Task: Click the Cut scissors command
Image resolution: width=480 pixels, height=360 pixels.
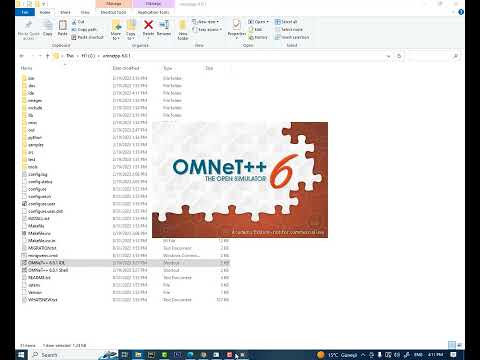Action: pyautogui.click(x=78, y=22)
